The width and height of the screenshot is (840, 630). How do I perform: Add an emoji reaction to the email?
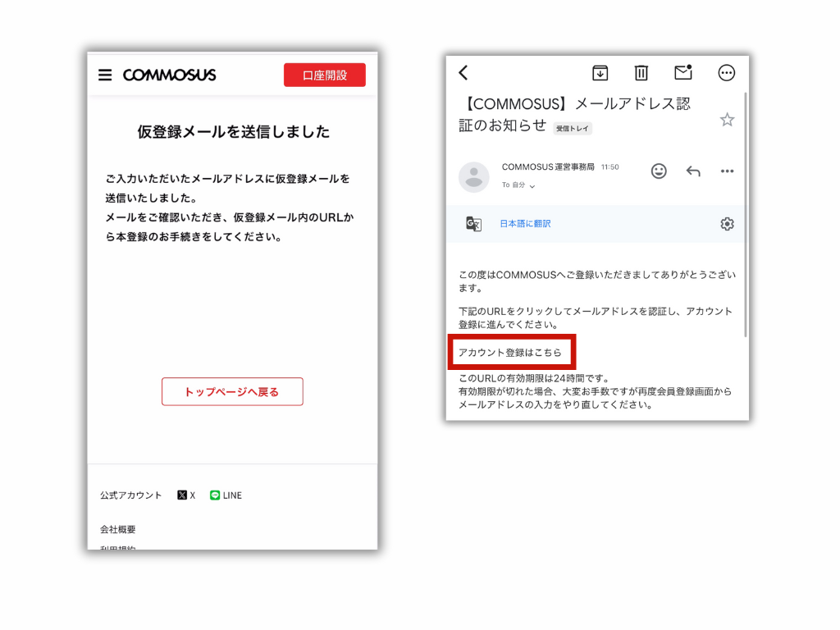tap(659, 171)
